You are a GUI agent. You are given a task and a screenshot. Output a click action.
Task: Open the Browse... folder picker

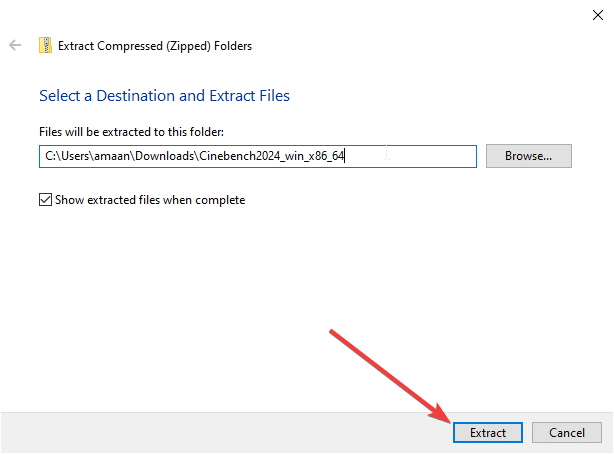point(529,156)
